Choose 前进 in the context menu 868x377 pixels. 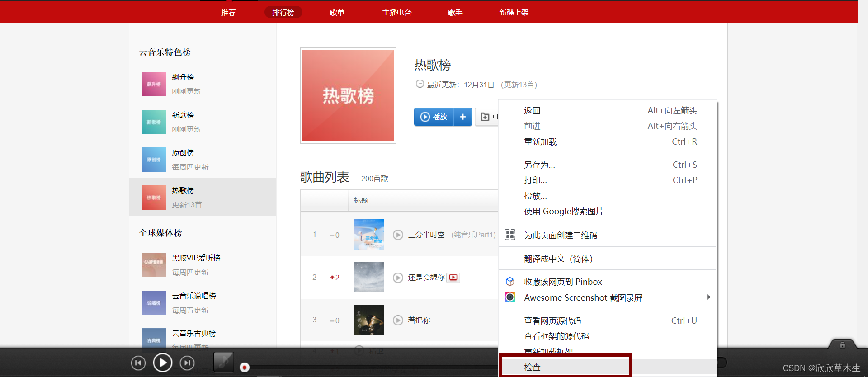(608, 126)
